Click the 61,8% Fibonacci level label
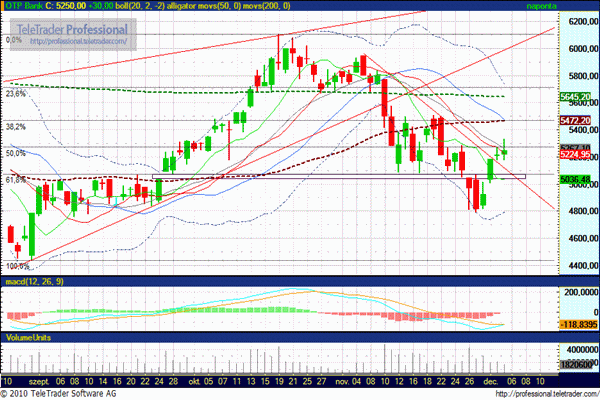Screen dimensions: 600x400 click(15, 179)
